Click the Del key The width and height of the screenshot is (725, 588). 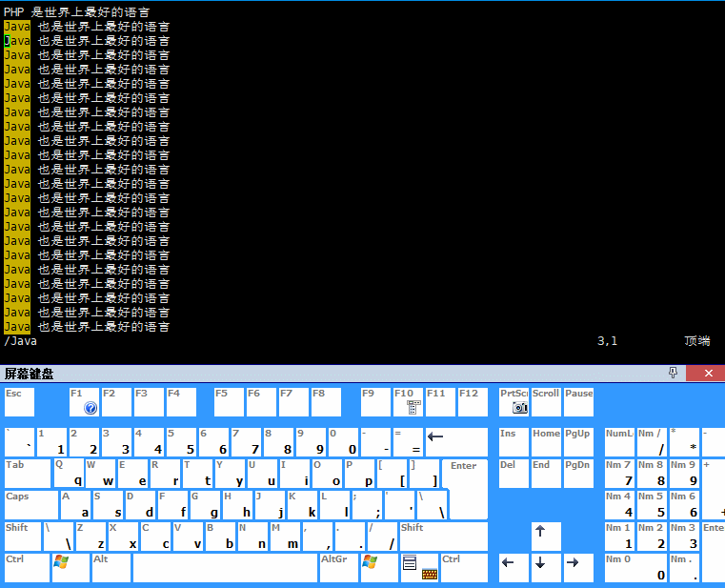pyautogui.click(x=514, y=474)
